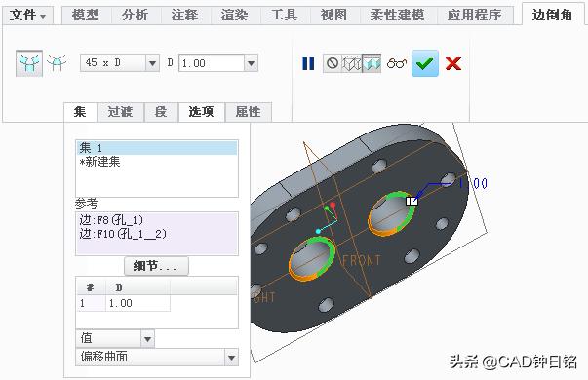The height and width of the screenshot is (380, 588).
Task: Click the glasses verify-feature icon
Action: [397, 63]
